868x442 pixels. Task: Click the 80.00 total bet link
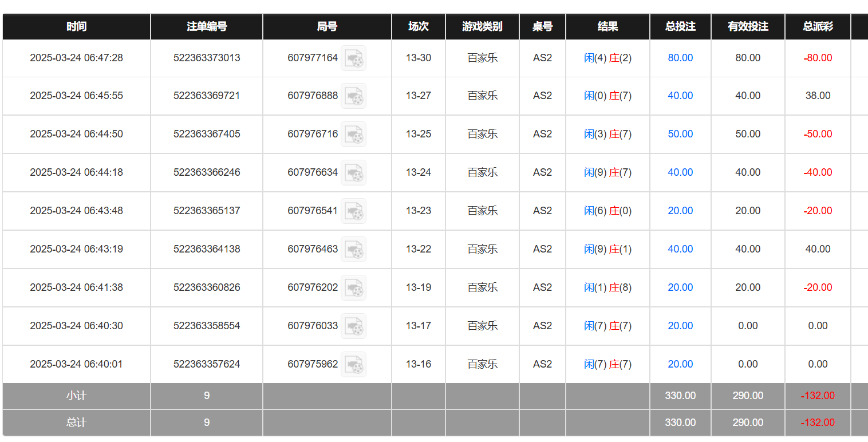(680, 58)
